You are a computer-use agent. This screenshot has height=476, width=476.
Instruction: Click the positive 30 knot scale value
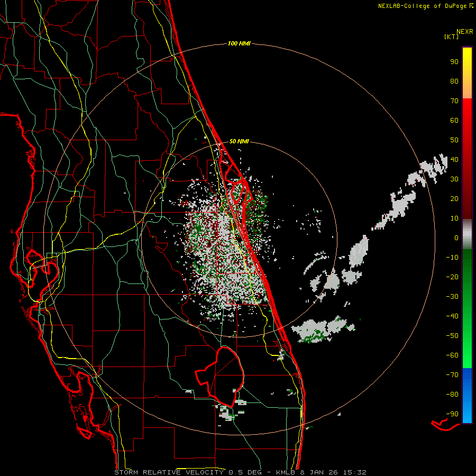point(454,179)
